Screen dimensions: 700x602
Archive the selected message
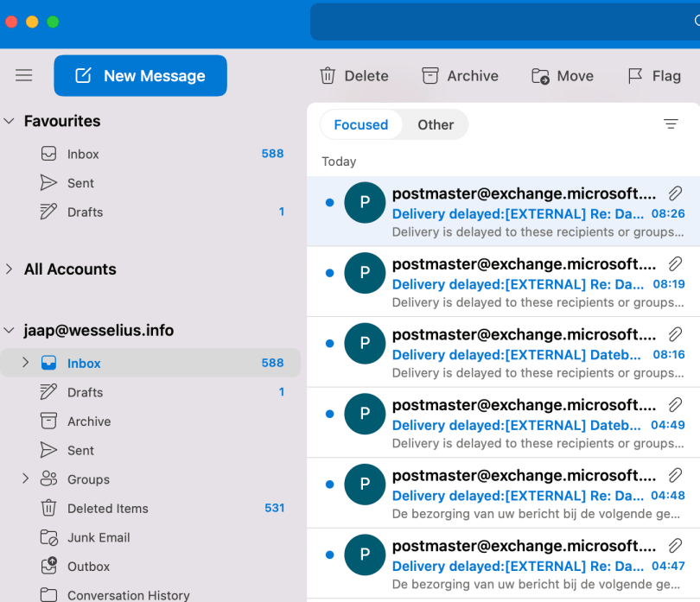(x=460, y=76)
